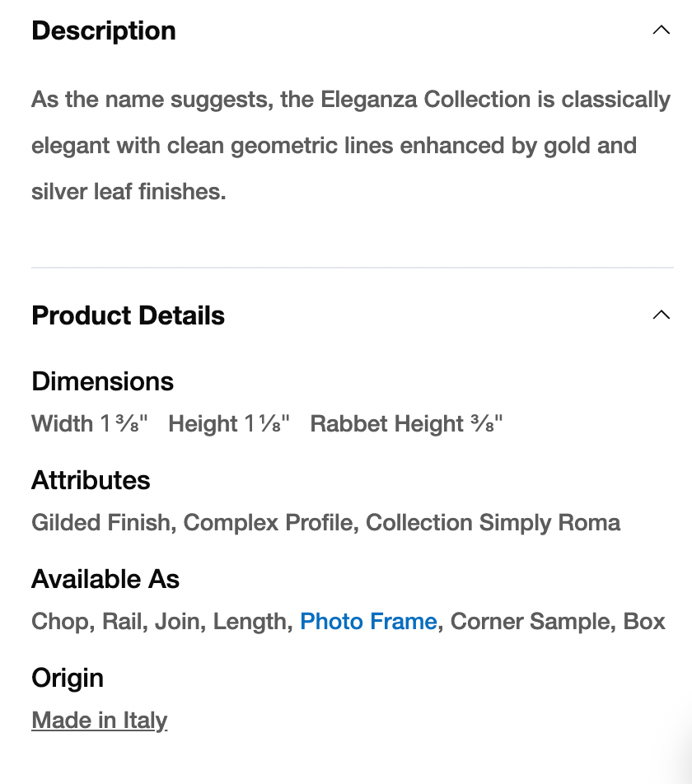Click the Dimensions subheading
The height and width of the screenshot is (784, 692).
(x=102, y=381)
